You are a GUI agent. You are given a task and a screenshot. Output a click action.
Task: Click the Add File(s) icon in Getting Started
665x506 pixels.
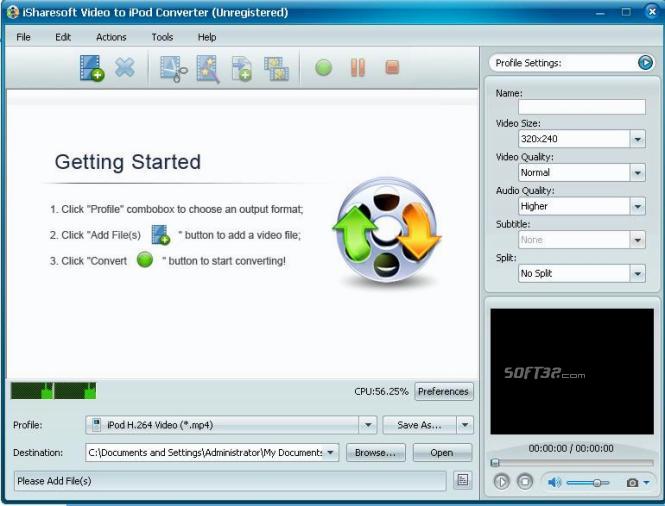point(161,235)
